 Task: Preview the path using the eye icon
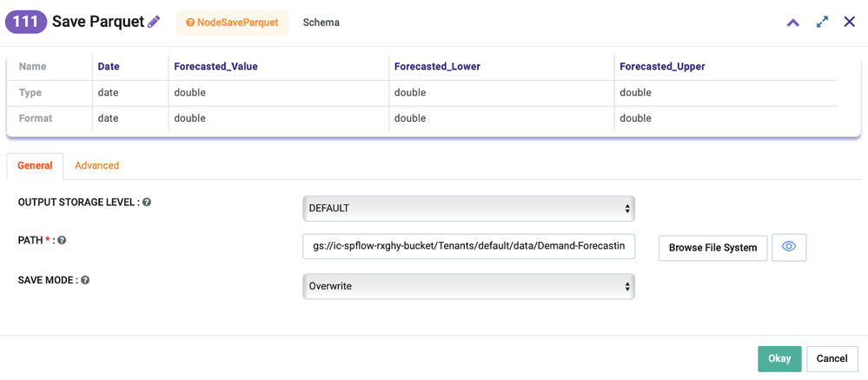click(x=789, y=247)
